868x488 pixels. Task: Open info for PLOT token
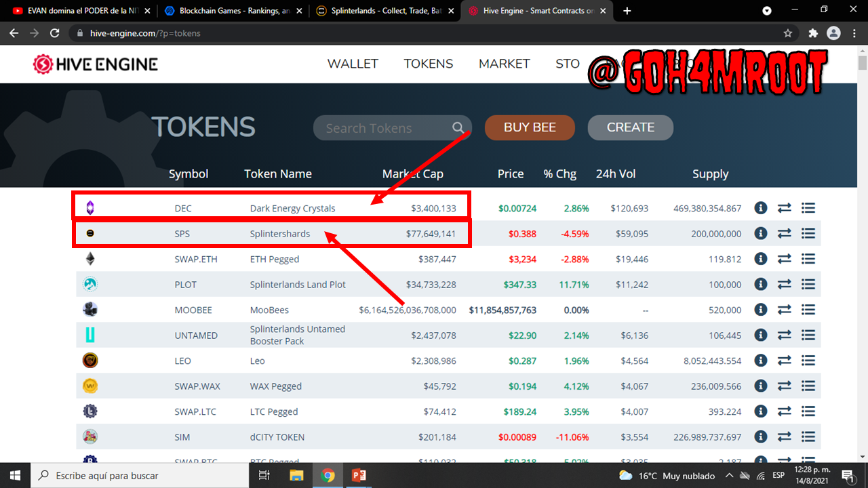tap(761, 285)
